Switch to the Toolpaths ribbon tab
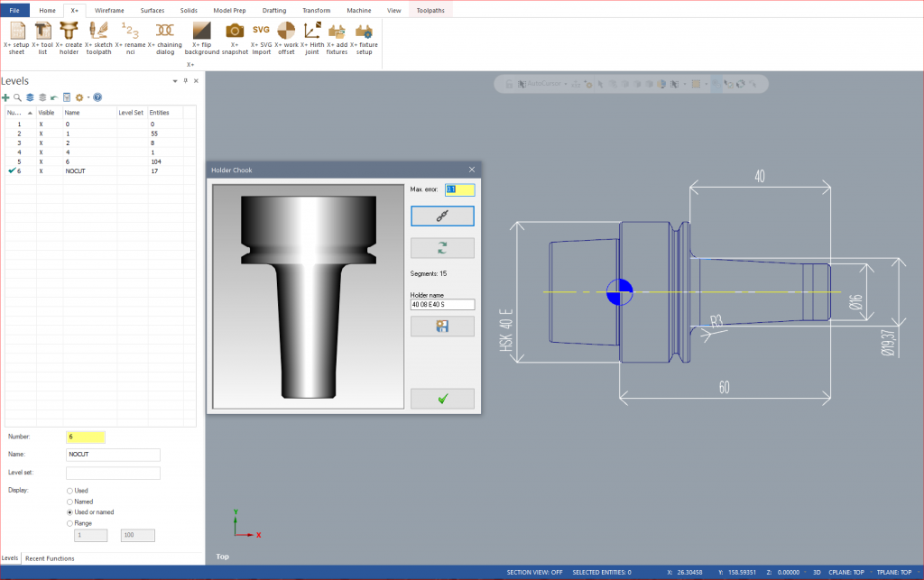924x580 pixels. pyautogui.click(x=431, y=10)
